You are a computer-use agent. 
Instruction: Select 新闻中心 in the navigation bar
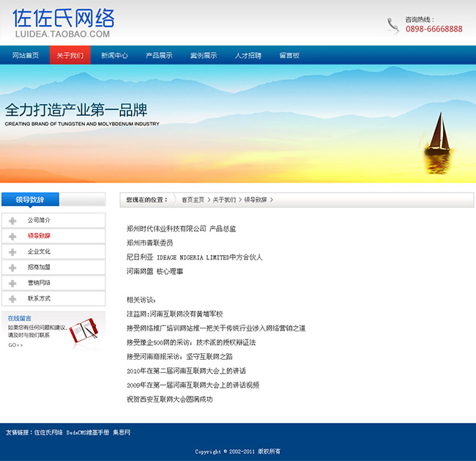pos(114,56)
